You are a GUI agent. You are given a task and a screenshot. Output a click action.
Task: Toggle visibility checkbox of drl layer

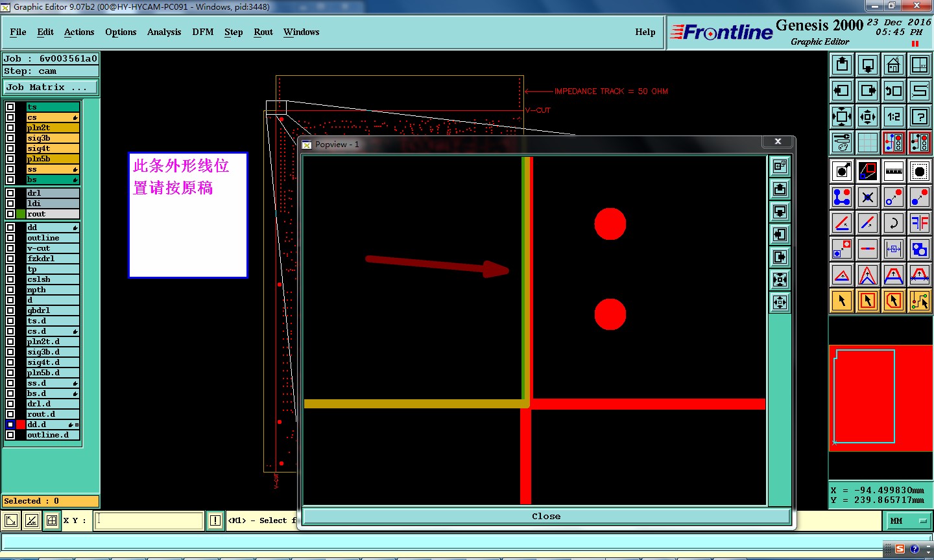10,193
